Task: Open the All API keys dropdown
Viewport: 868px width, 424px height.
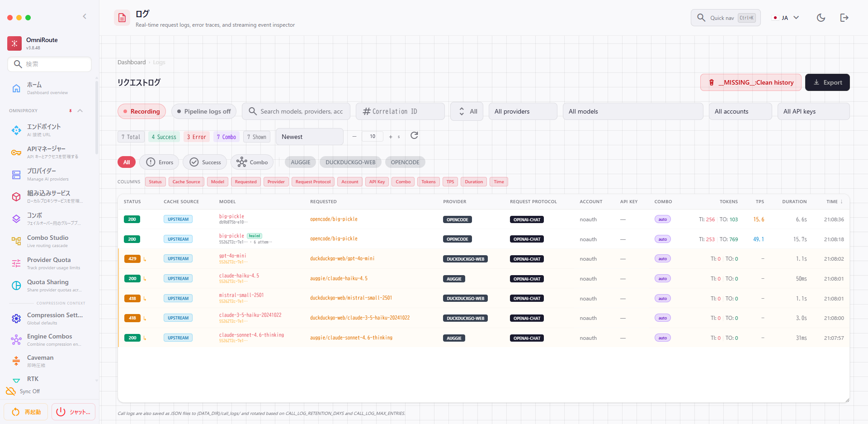Action: tap(814, 111)
